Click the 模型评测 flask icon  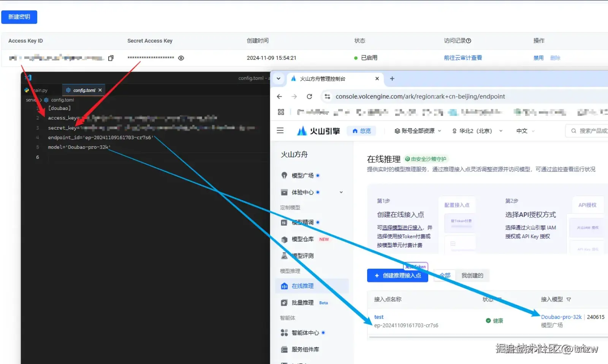(284, 256)
